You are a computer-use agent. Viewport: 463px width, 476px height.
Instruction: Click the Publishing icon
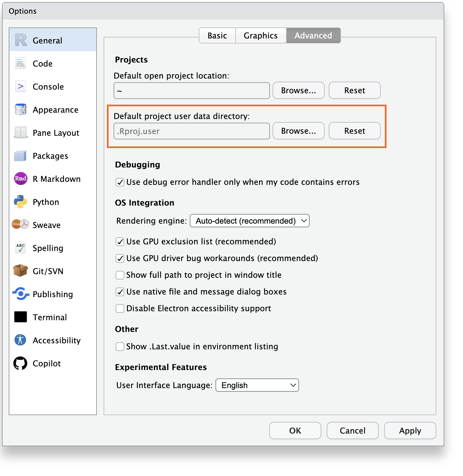20,294
